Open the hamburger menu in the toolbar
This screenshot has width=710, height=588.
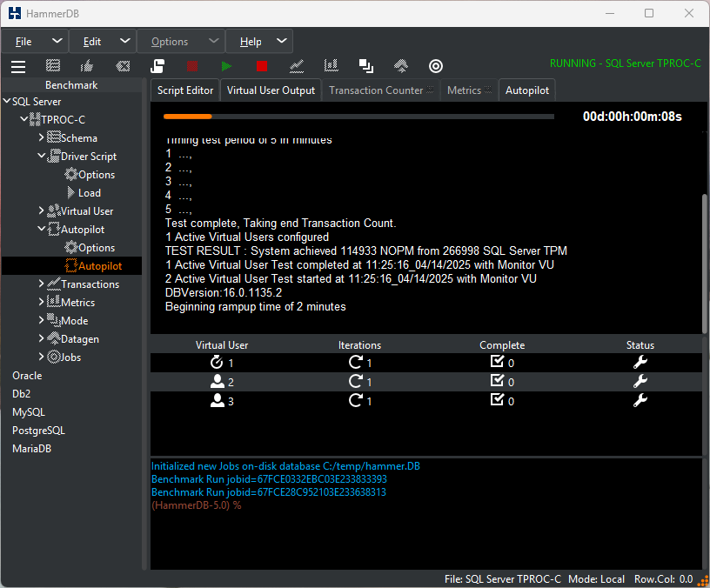point(18,66)
